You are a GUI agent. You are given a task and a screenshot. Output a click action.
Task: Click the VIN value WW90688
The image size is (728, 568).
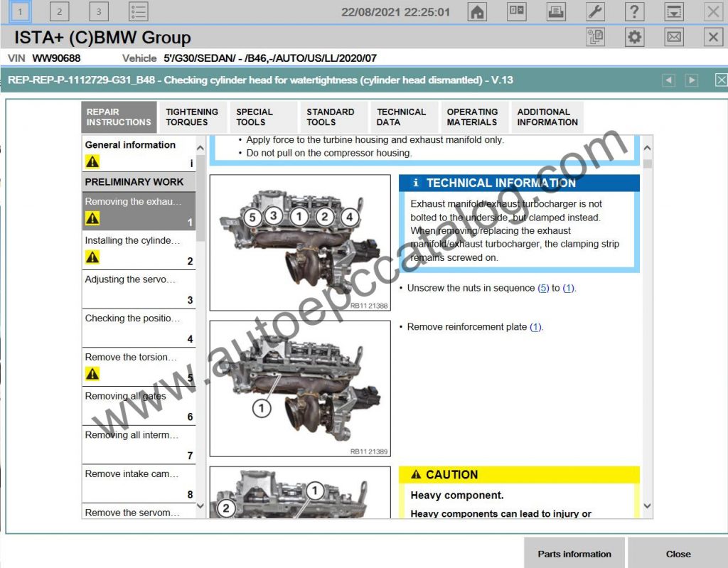click(x=56, y=58)
